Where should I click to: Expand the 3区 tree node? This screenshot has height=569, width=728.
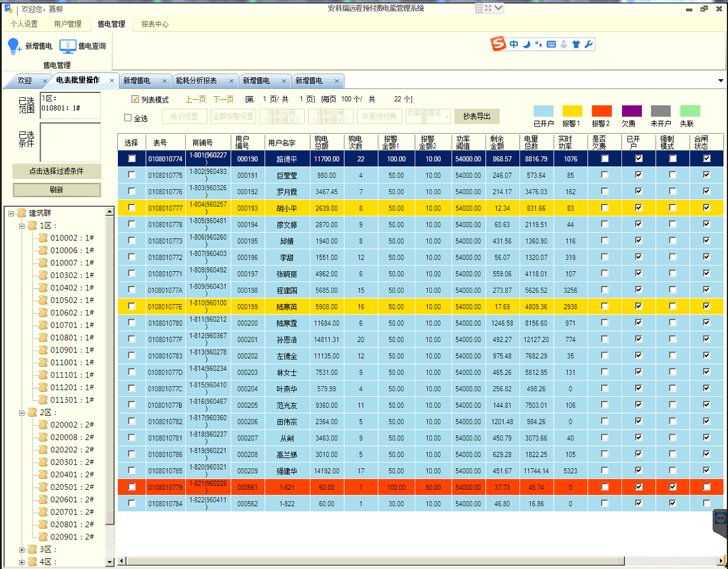pyautogui.click(x=22, y=550)
